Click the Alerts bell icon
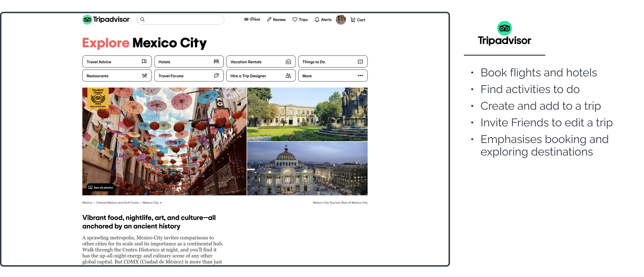 pyautogui.click(x=317, y=20)
